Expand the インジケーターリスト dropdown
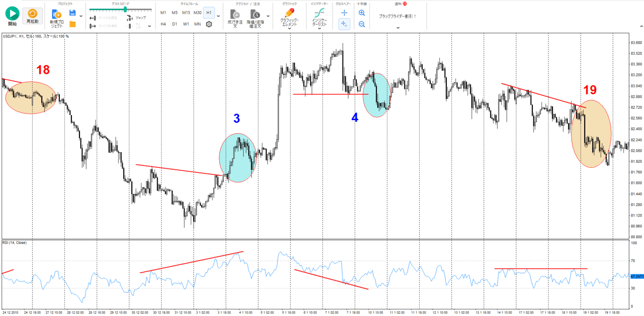The image size is (644, 316). pos(319,29)
